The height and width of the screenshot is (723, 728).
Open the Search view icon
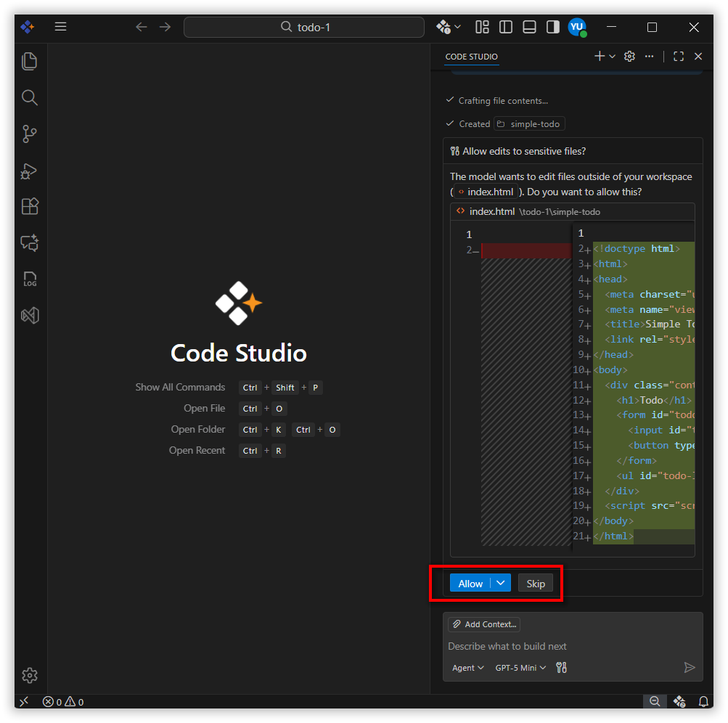29,98
